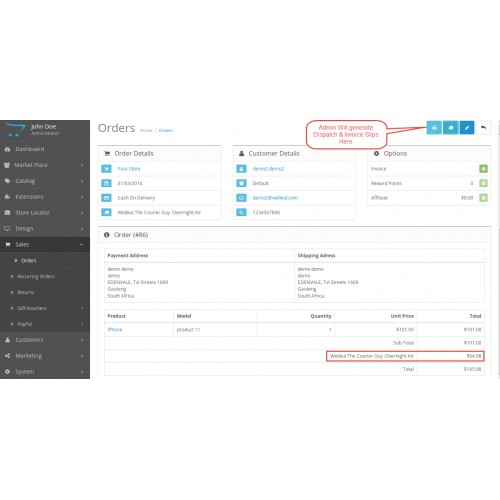
Task: Expand the Market Place menu
Action: [x=45, y=165]
